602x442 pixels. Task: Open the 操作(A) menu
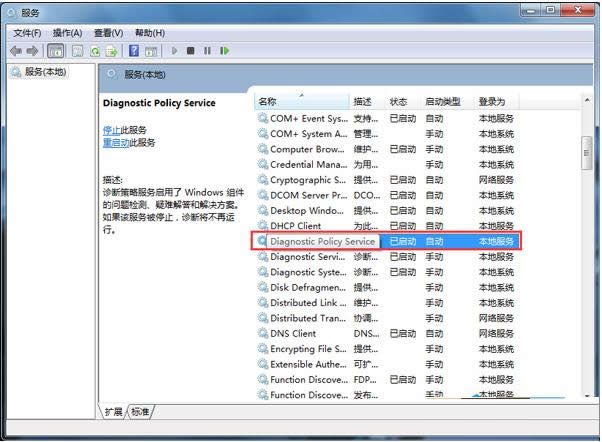click(68, 33)
